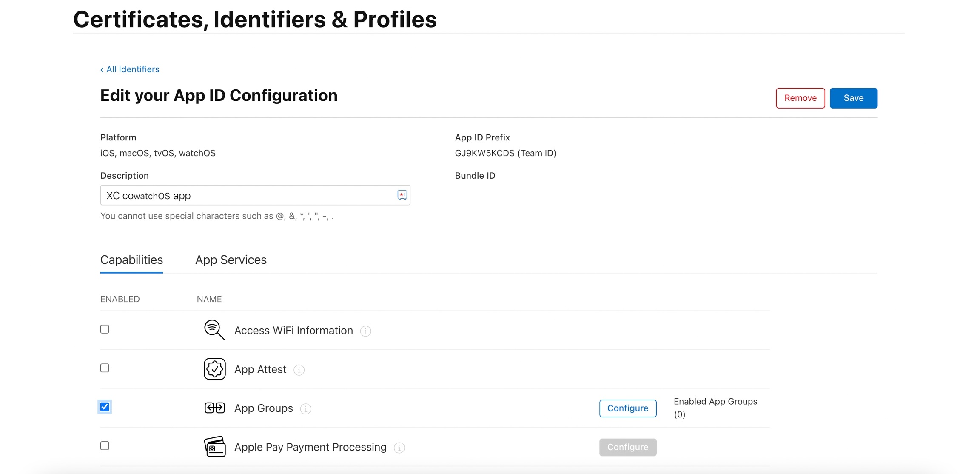Save the App ID configuration

pos(853,98)
